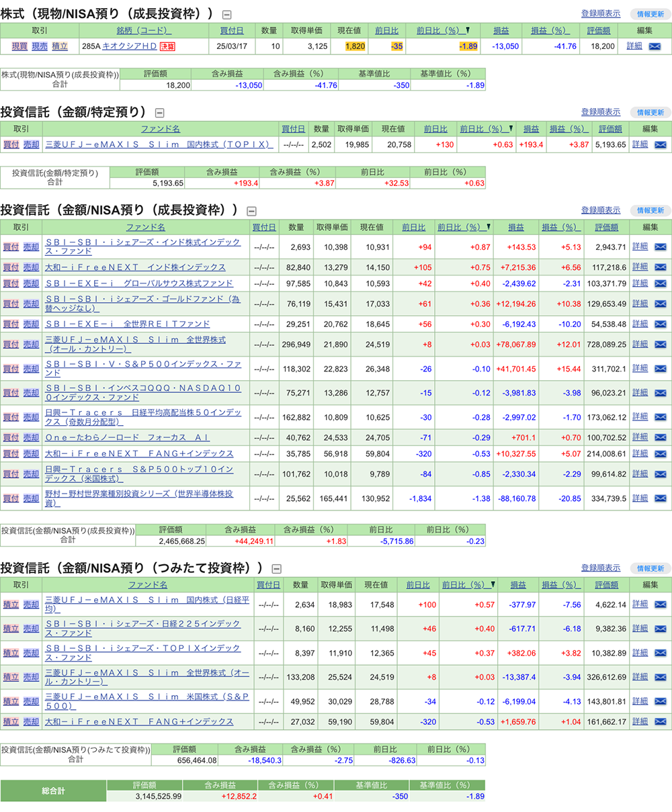Screen dimensions: 672x812
Task: Click the mail icon for Tracers S&P500トップ10
Action: [660, 473]
